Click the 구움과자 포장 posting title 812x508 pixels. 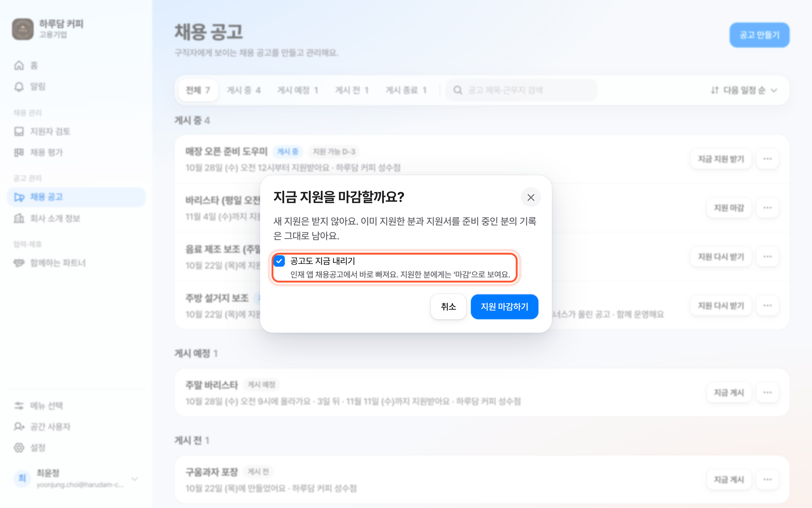tap(212, 472)
